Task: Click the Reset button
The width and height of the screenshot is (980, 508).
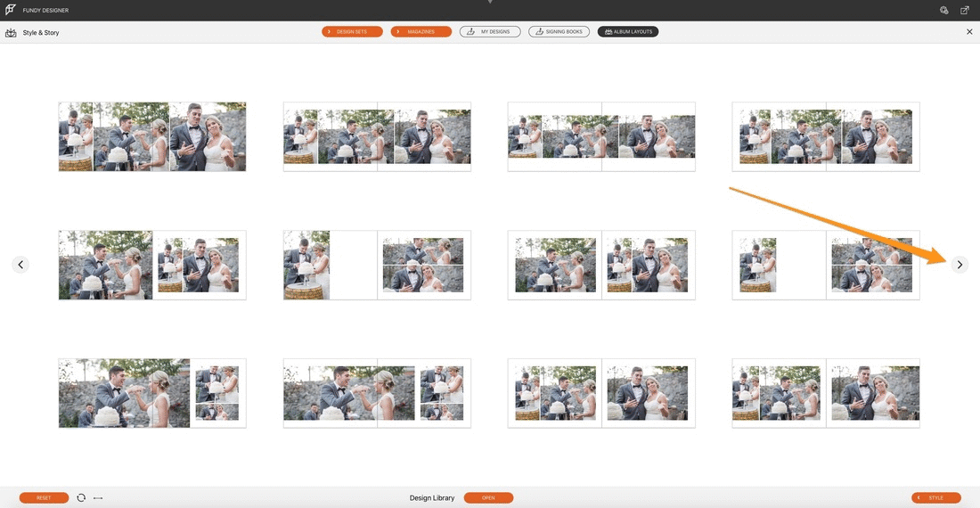Action: pyautogui.click(x=44, y=498)
